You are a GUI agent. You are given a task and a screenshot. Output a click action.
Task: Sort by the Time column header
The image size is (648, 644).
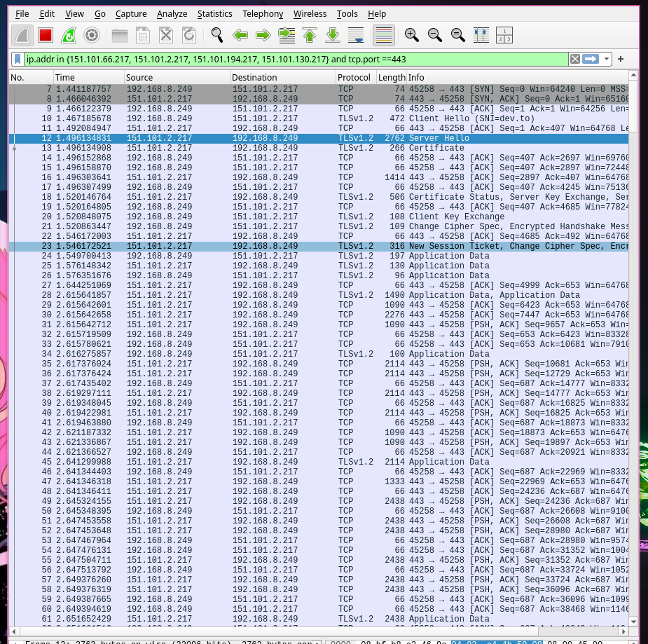(89, 77)
